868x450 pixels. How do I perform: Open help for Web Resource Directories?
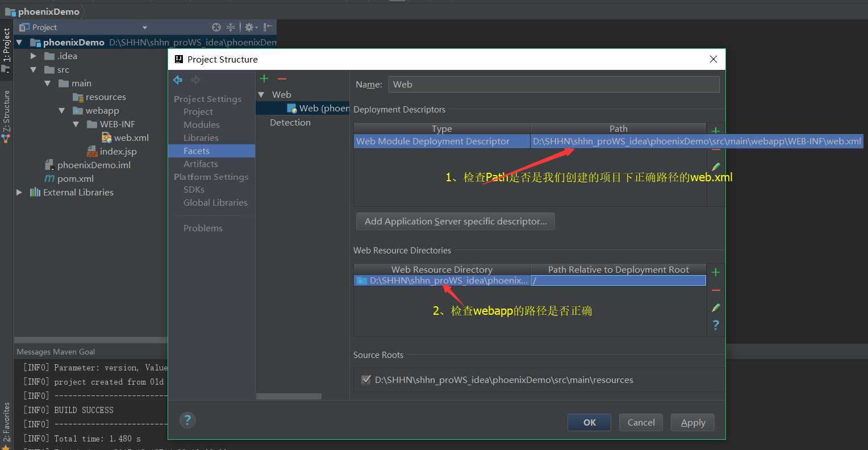716,325
